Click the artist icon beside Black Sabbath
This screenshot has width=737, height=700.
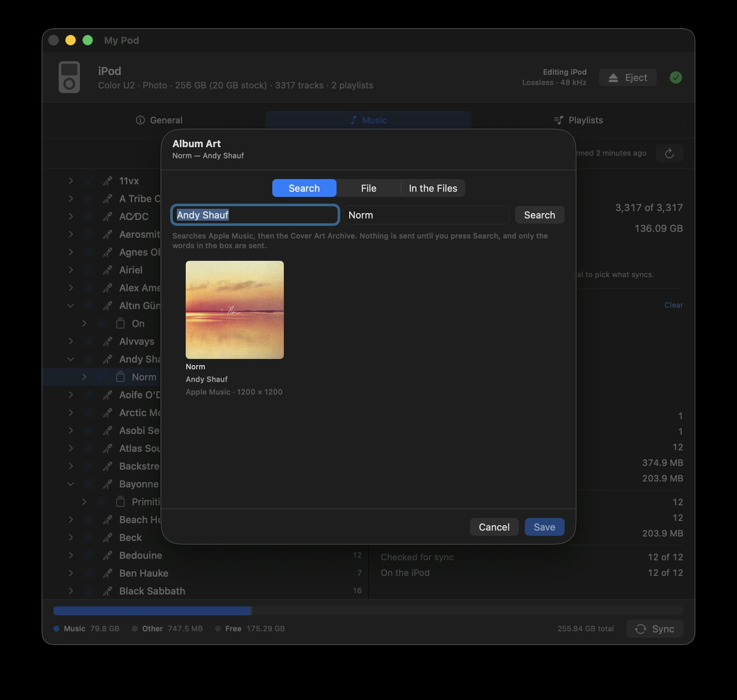(x=108, y=591)
